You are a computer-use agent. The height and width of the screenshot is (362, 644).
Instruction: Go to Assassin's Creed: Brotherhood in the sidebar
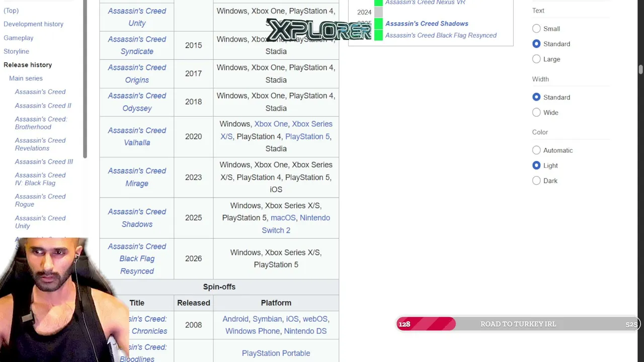[x=41, y=123]
